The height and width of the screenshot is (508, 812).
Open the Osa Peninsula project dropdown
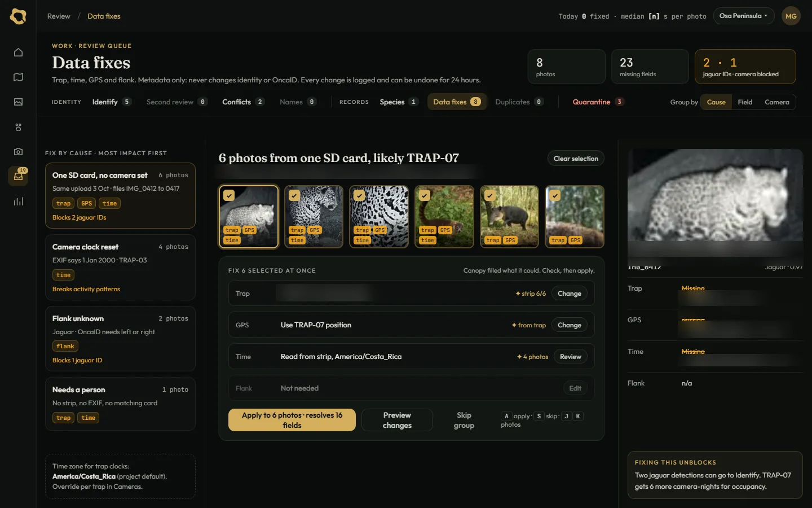pyautogui.click(x=744, y=16)
